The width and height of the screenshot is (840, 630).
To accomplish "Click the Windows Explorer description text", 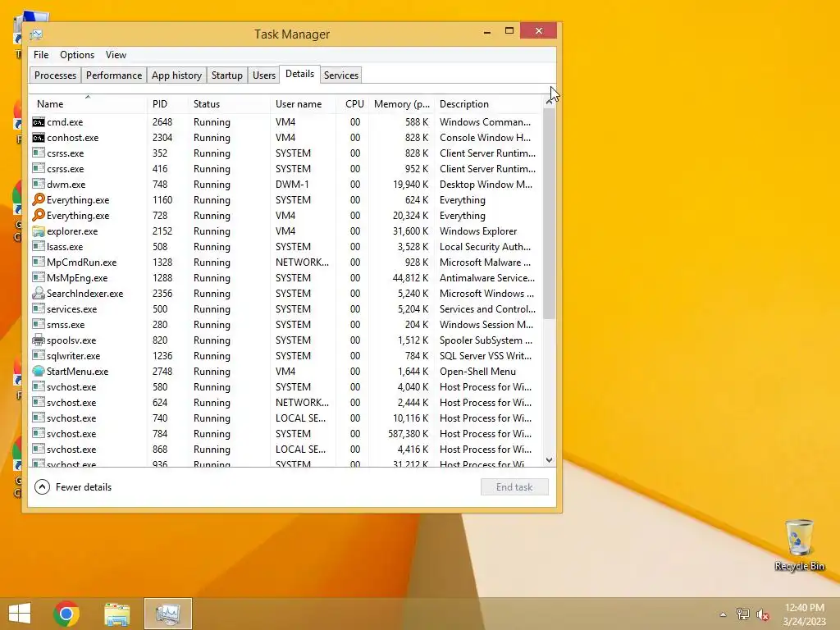I will coord(478,231).
